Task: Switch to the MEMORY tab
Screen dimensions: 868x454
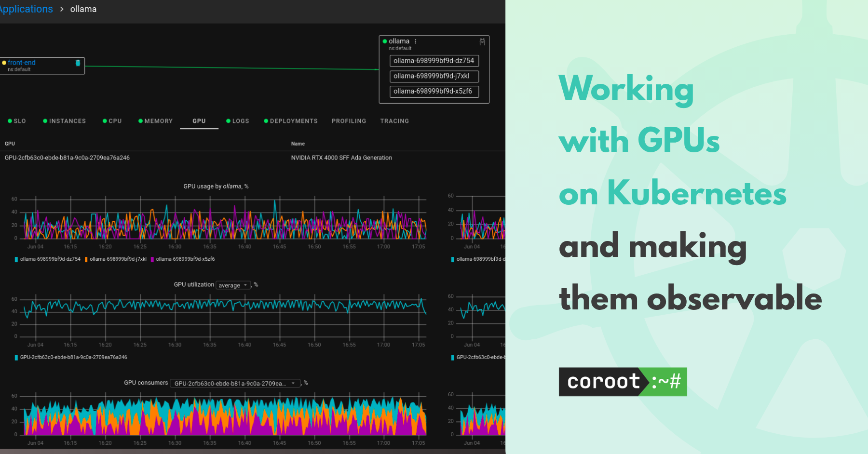Action: click(155, 121)
